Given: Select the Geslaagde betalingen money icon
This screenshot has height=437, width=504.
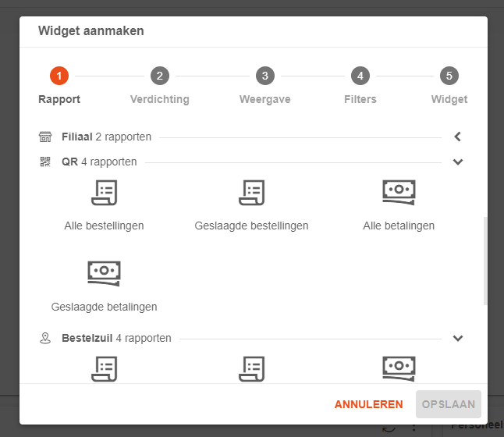Looking at the screenshot, I should click(x=104, y=273).
